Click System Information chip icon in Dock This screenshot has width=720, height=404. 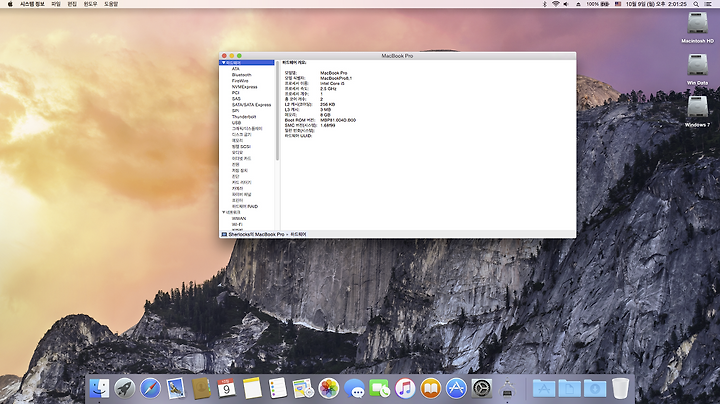[507, 388]
